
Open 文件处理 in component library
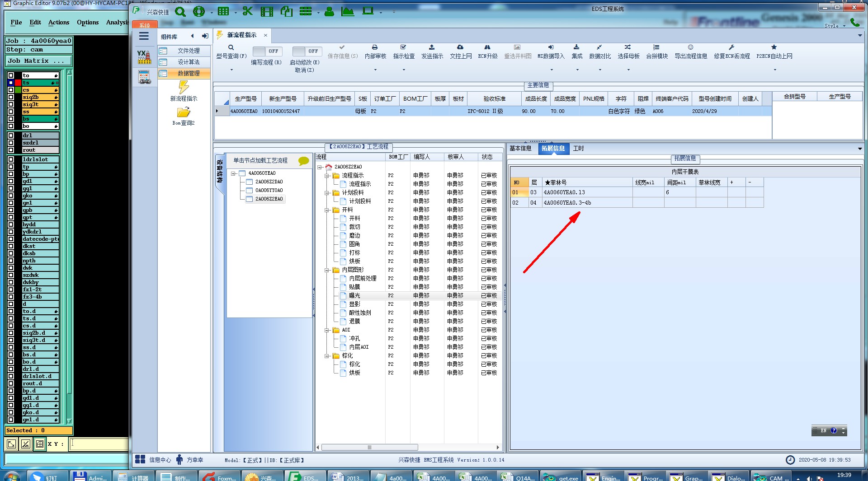(184, 51)
